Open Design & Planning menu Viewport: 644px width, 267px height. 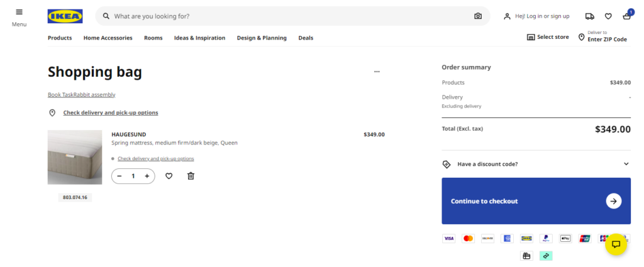262,38
